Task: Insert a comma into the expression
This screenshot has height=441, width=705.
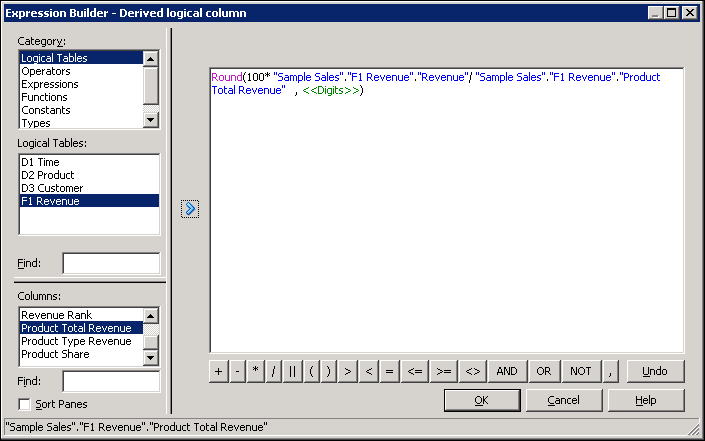Action: (x=610, y=371)
